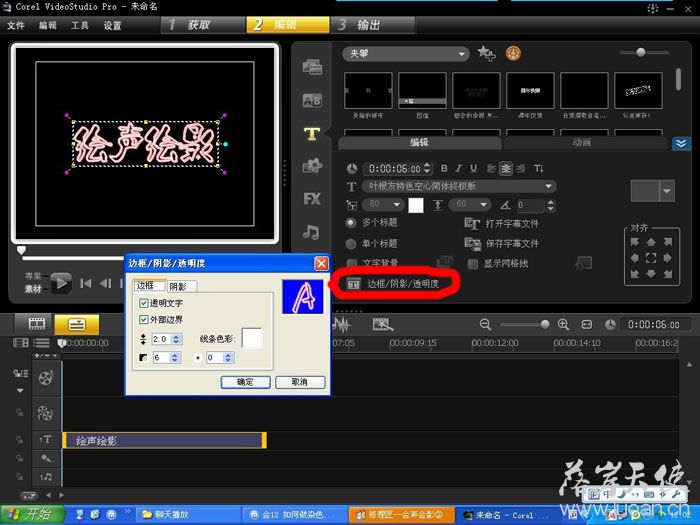Click the add to favorites star icon

pyautogui.click(x=486, y=54)
